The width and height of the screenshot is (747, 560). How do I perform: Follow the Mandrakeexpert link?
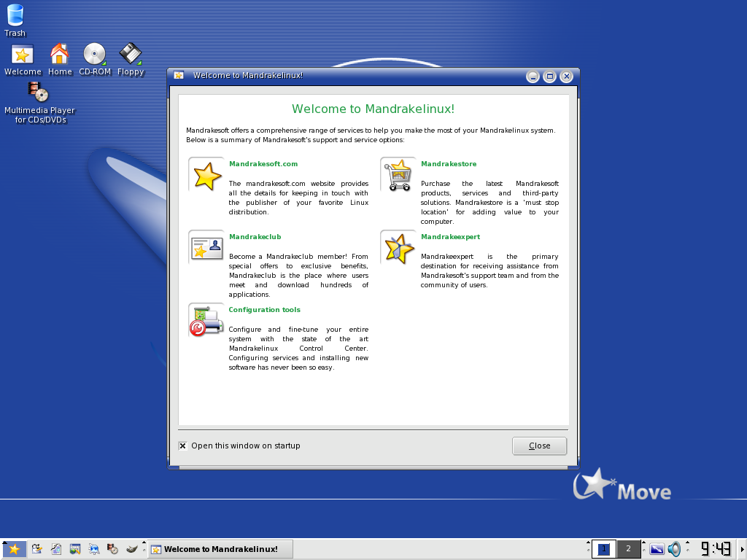tap(450, 237)
